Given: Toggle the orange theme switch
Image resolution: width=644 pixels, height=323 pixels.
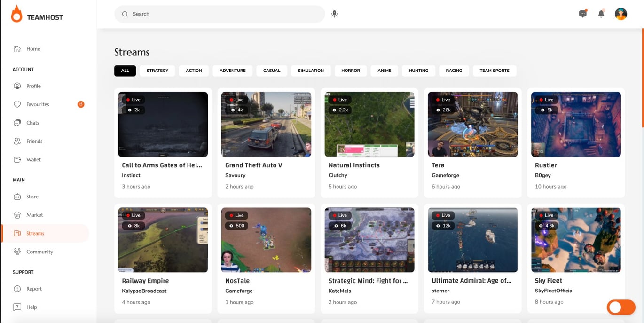Looking at the screenshot, I should (621, 307).
